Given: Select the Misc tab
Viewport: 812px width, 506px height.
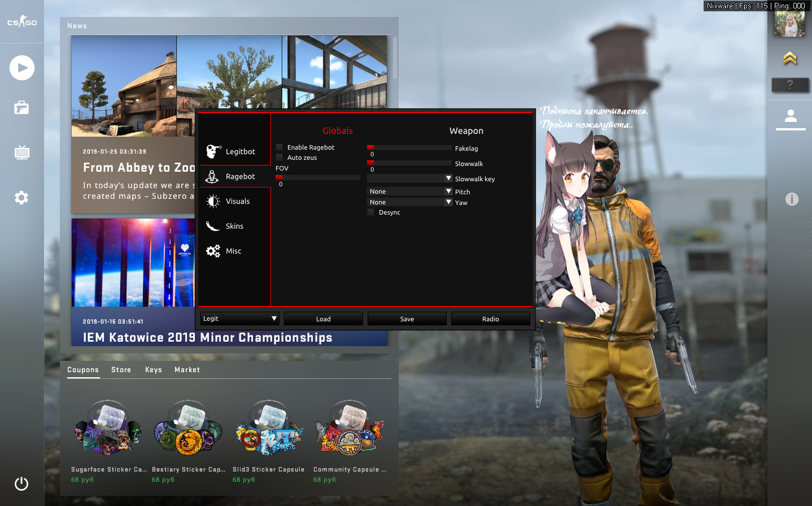Looking at the screenshot, I should tap(235, 251).
